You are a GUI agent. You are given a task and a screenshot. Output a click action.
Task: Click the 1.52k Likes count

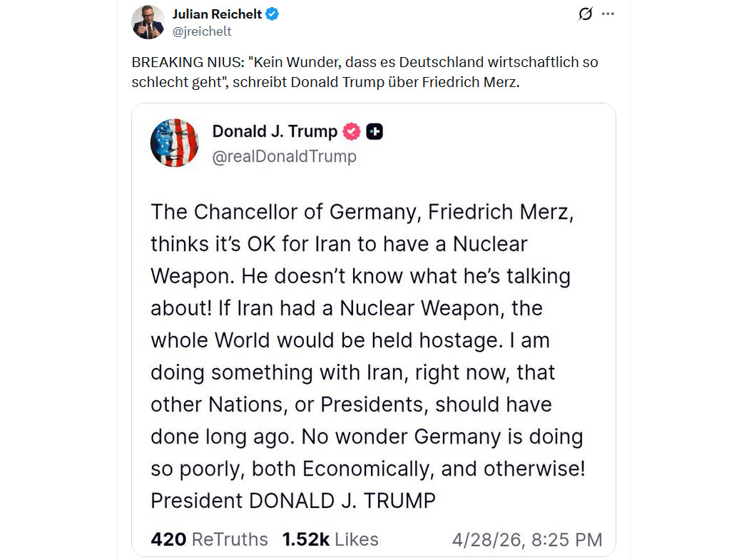(330, 539)
